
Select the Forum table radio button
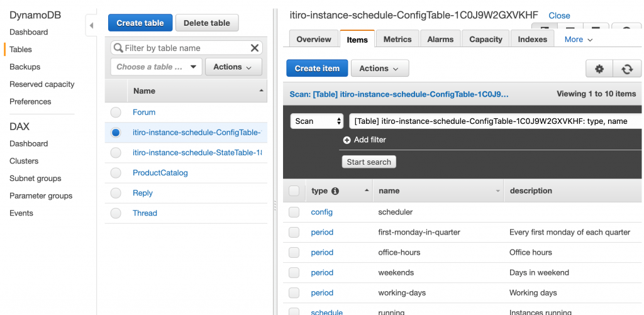(115, 113)
